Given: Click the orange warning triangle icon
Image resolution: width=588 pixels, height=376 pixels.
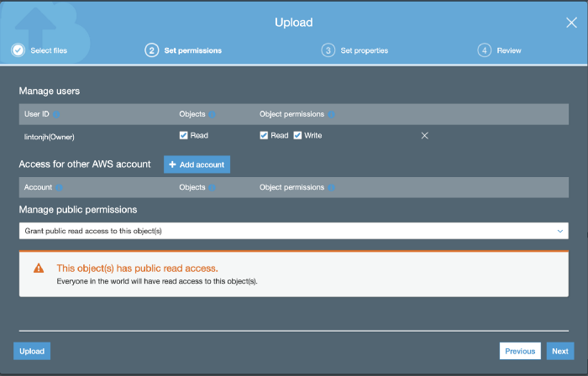Looking at the screenshot, I should (x=39, y=268).
